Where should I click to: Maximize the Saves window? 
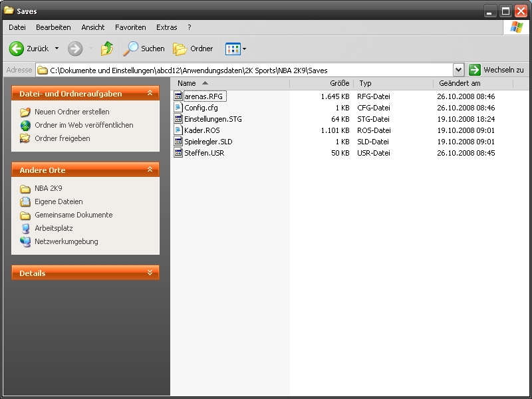tap(505, 11)
